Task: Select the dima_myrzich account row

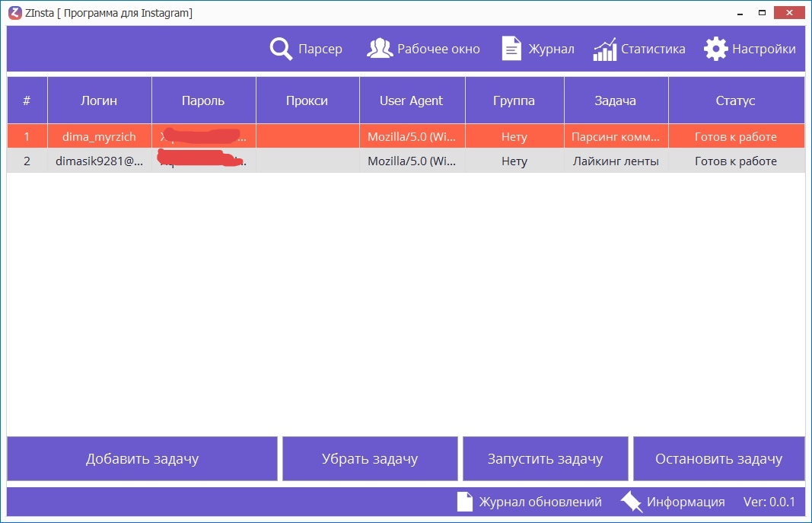Action: (x=99, y=137)
